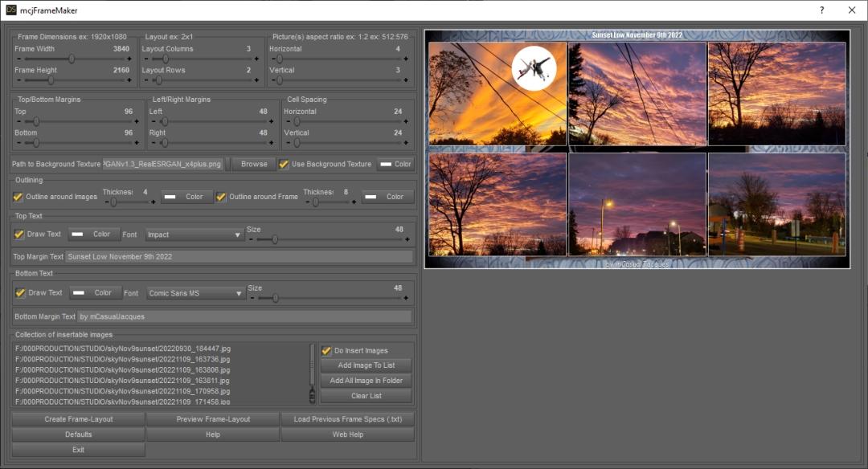Viewport: 868px width, 469px height.
Task: Click the Defaults button
Action: point(79,434)
